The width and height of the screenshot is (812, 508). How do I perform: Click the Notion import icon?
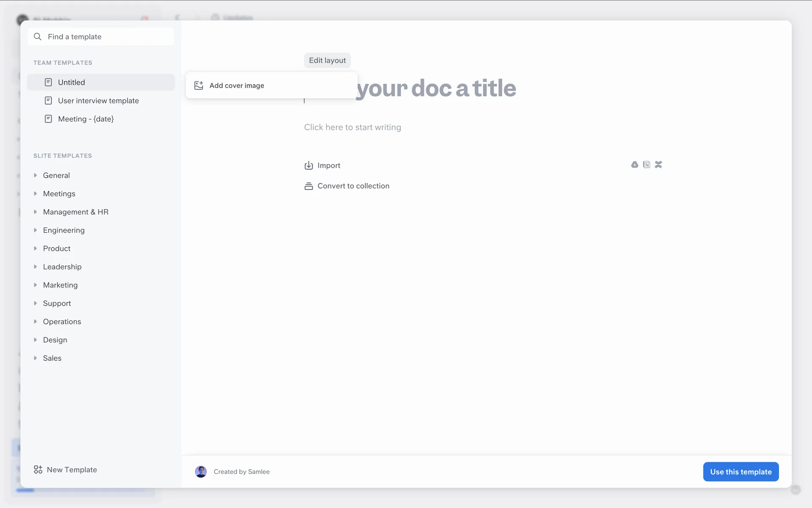[x=646, y=165]
